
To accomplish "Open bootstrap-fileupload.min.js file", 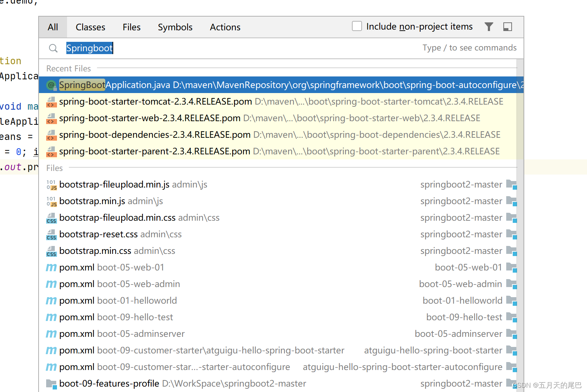I will (x=277, y=184).
